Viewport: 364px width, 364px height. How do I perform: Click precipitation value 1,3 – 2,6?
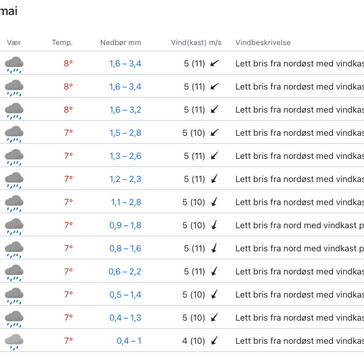click(x=125, y=156)
